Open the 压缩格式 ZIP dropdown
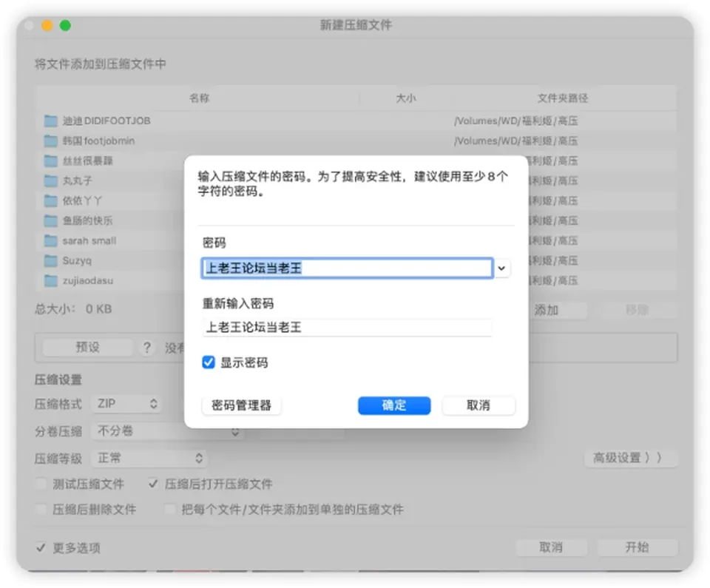Viewport: 710px width, 588px height. click(x=126, y=404)
